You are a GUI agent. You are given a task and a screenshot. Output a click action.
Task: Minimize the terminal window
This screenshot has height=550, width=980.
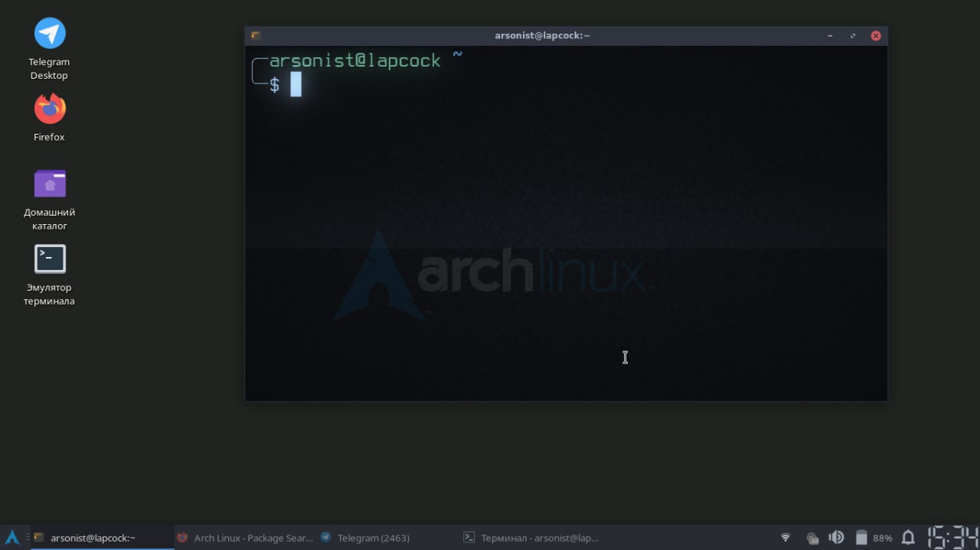tap(830, 36)
